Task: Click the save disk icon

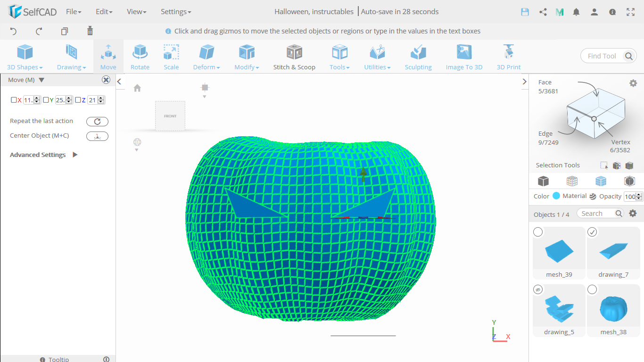Action: point(525,12)
